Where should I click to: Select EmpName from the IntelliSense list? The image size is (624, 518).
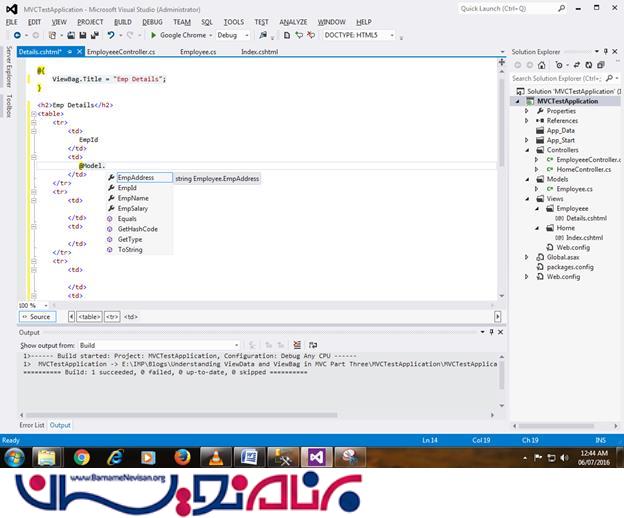coord(132,198)
